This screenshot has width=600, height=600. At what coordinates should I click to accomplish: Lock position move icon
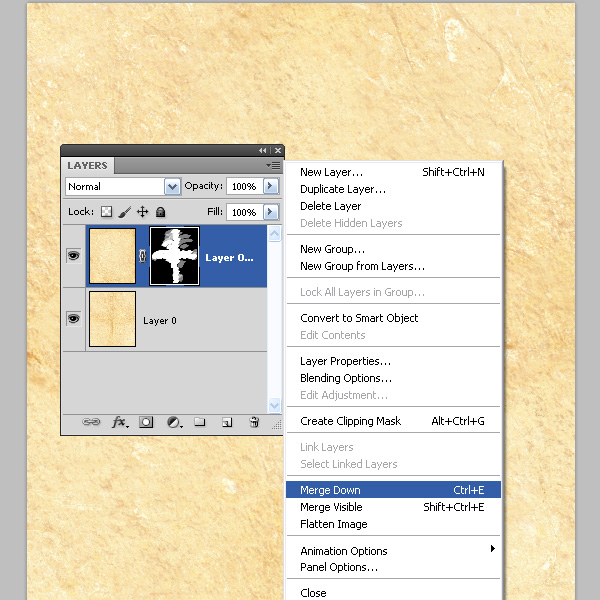point(142,212)
